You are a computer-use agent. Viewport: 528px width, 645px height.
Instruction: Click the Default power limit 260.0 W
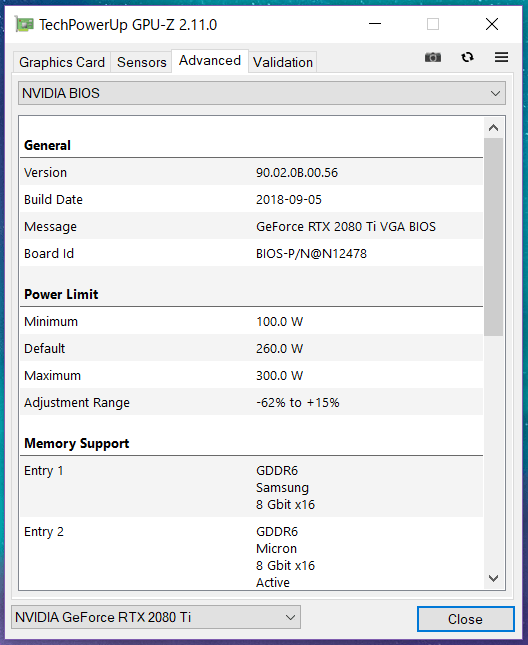(279, 348)
